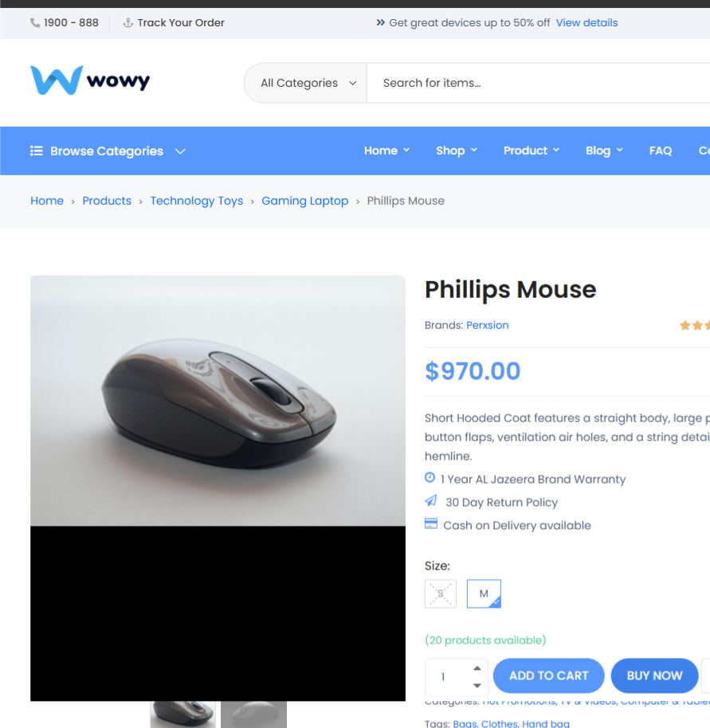
Task: Click the clock icon beside Brand Warranty
Action: [430, 477]
